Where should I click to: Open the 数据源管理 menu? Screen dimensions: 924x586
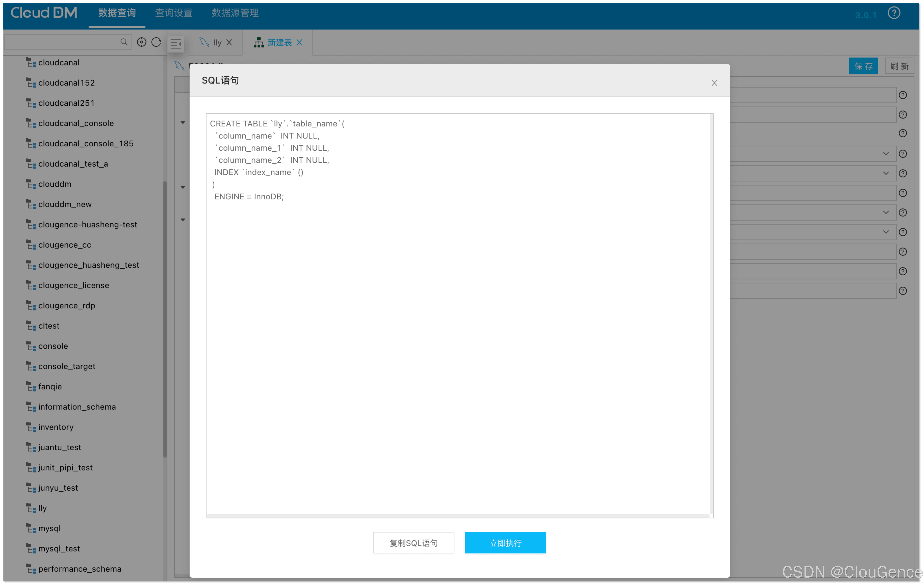pyautogui.click(x=235, y=13)
